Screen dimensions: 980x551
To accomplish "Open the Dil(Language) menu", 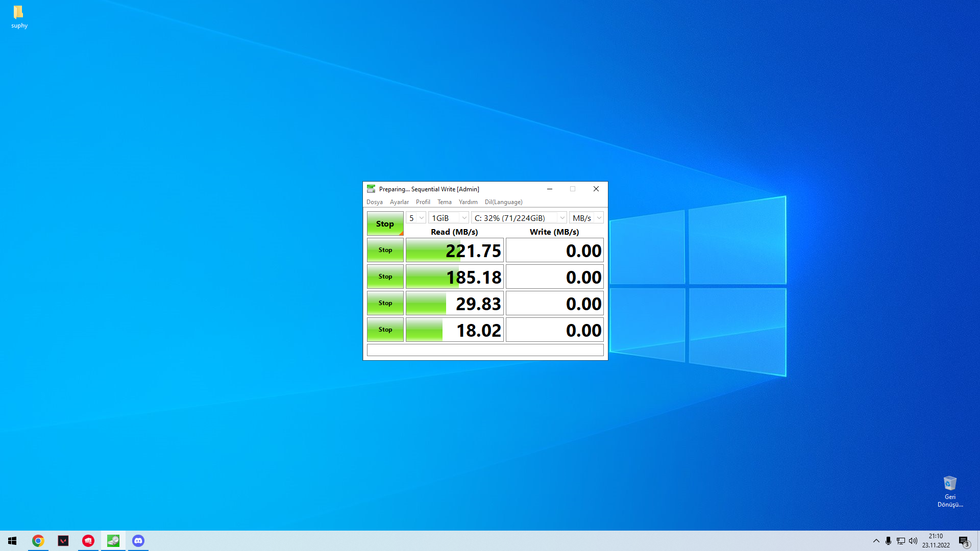I will [x=503, y=202].
